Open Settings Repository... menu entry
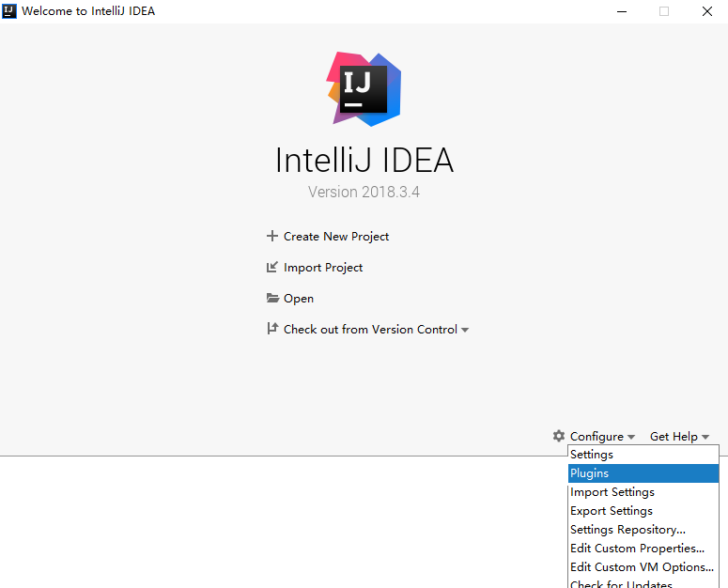This screenshot has height=588, width=728. [643, 530]
